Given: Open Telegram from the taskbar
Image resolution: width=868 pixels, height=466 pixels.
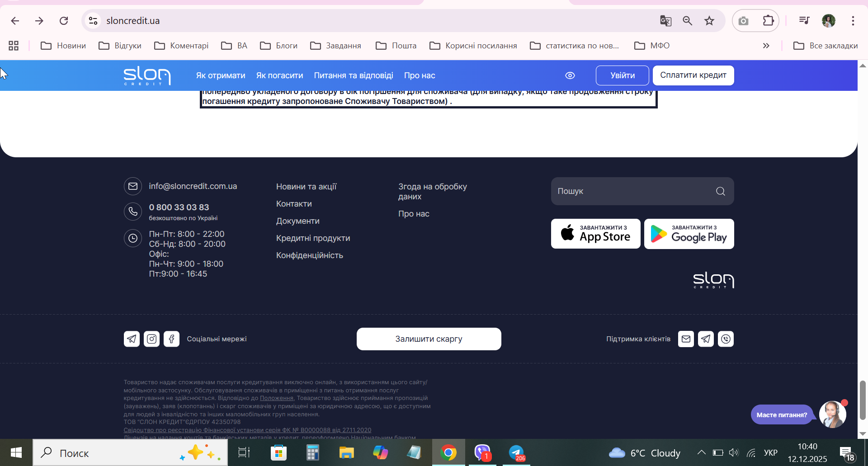Looking at the screenshot, I should pyautogui.click(x=516, y=452).
